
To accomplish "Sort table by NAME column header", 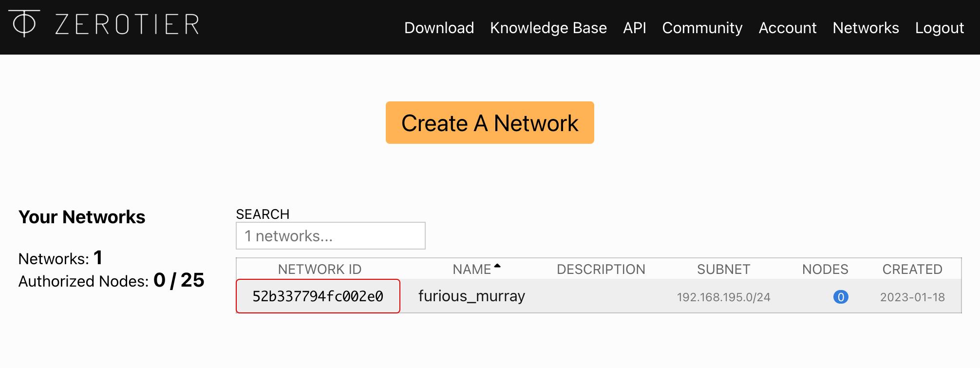I will click(x=471, y=269).
